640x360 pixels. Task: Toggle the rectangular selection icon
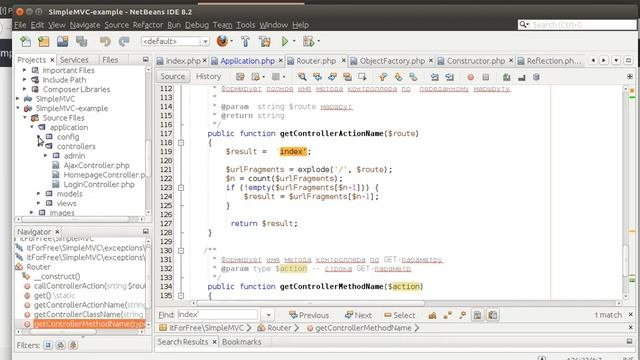[362, 77]
